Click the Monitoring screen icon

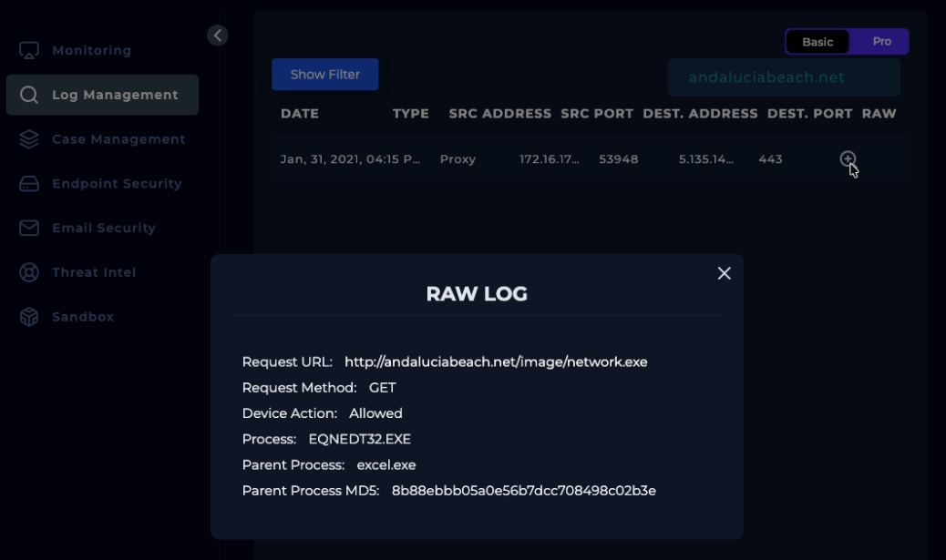click(x=29, y=51)
